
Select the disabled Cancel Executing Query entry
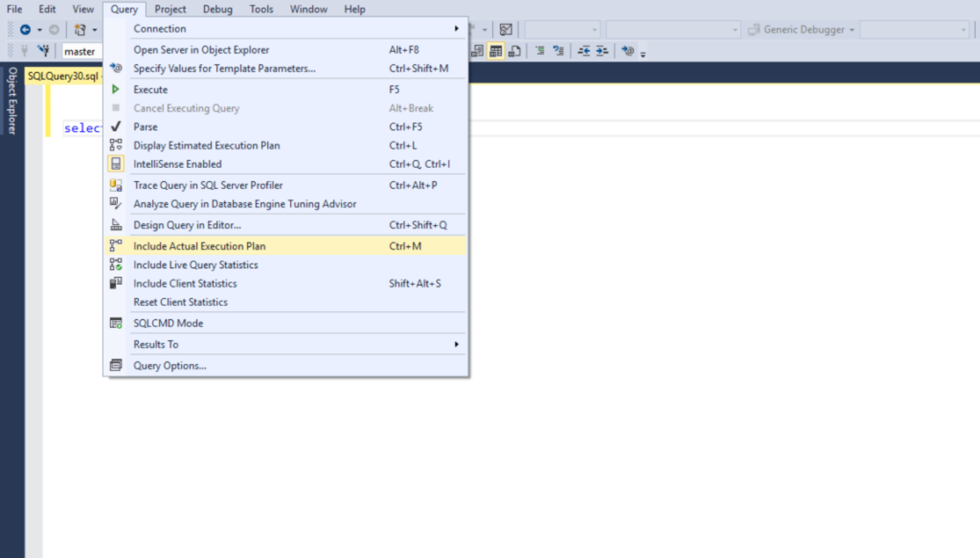click(x=285, y=108)
